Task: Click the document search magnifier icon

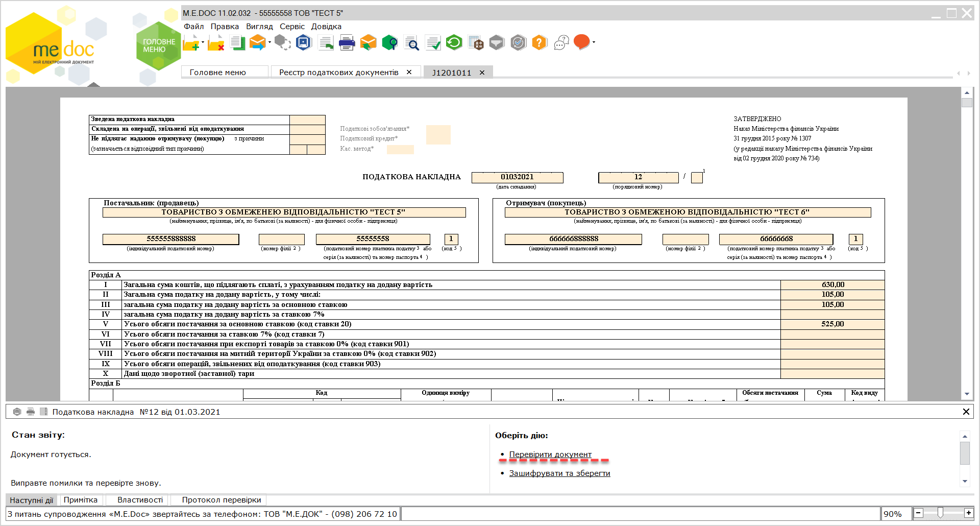Action: (x=411, y=43)
